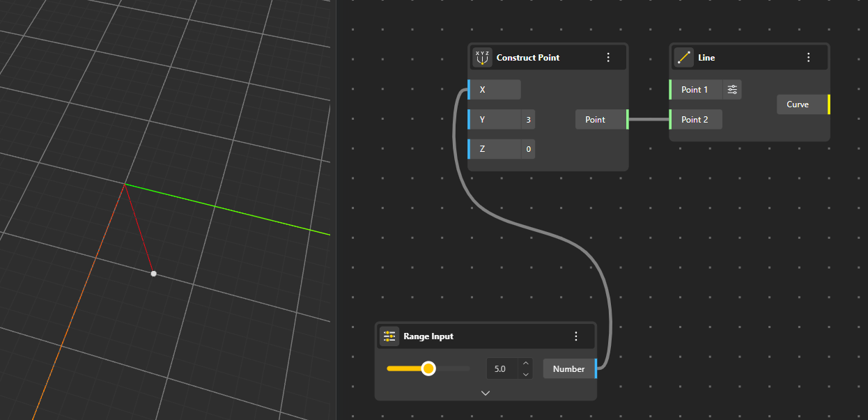Click the Y input value field
The height and width of the screenshot is (420, 868).
(528, 120)
